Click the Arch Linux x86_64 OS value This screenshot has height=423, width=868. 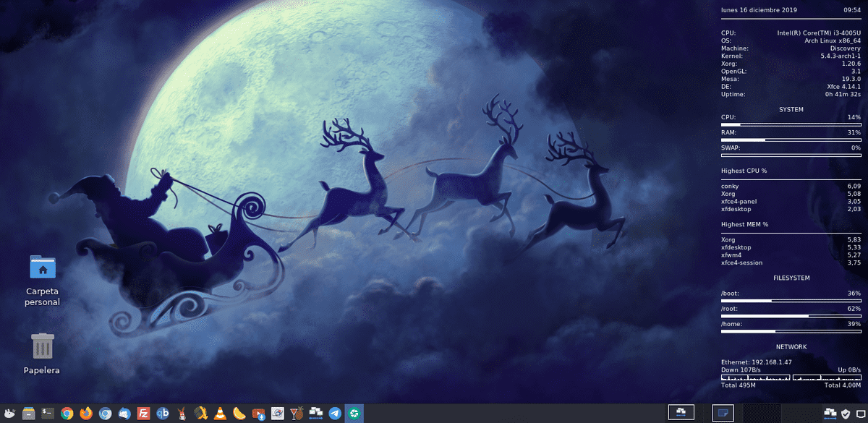click(x=833, y=40)
